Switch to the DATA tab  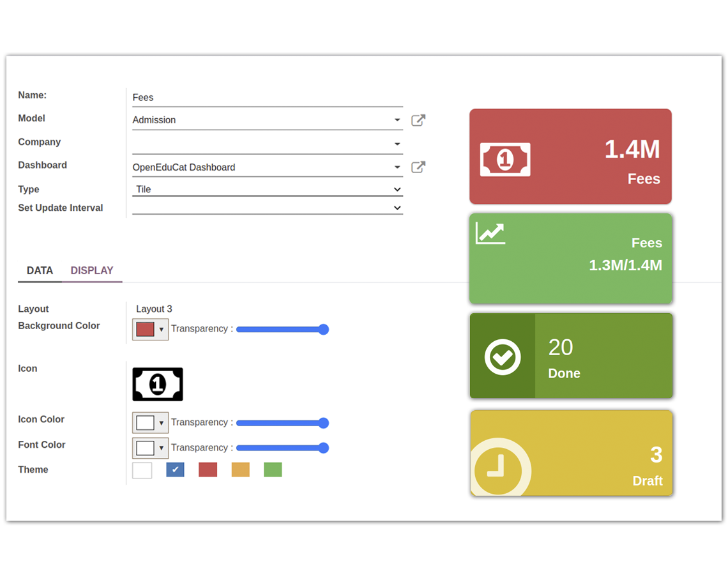(x=39, y=270)
